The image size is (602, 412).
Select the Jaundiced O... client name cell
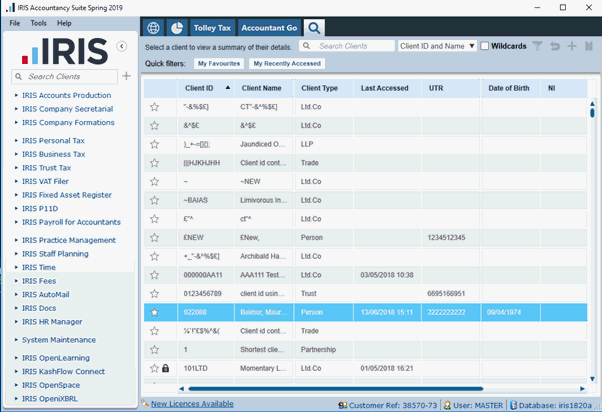(263, 144)
